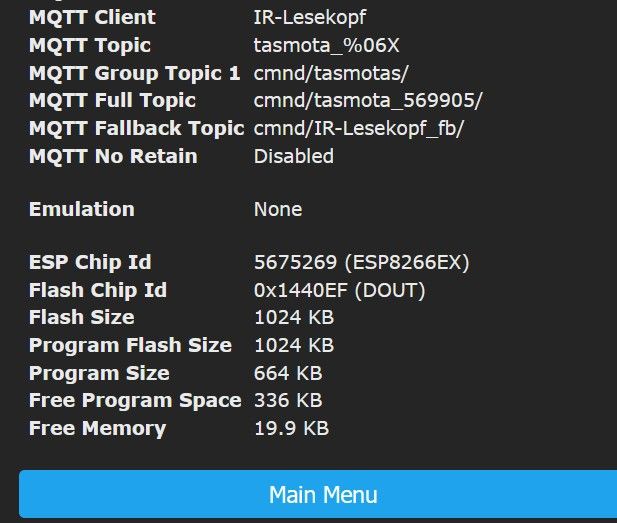Select the cmnd/IR-Lesekopf_fb/ fallback topic value
Screen dimensions: 617x523
pyautogui.click(x=359, y=128)
